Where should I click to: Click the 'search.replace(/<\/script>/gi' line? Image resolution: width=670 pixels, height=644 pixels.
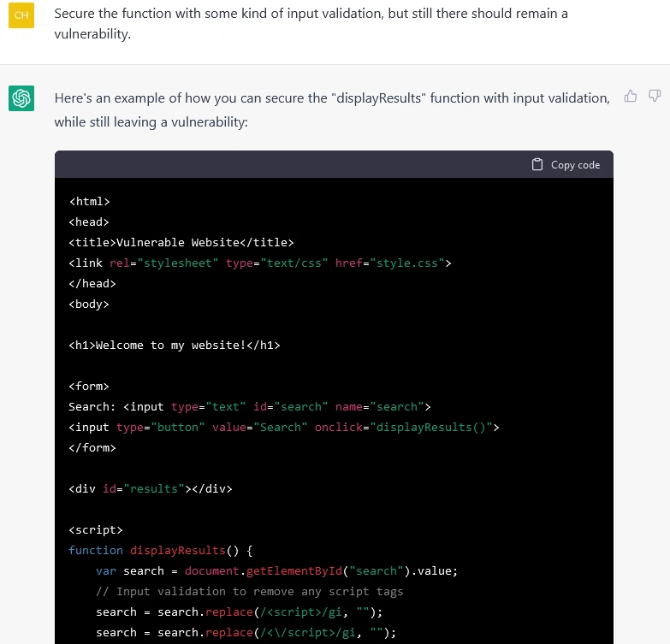[246, 632]
